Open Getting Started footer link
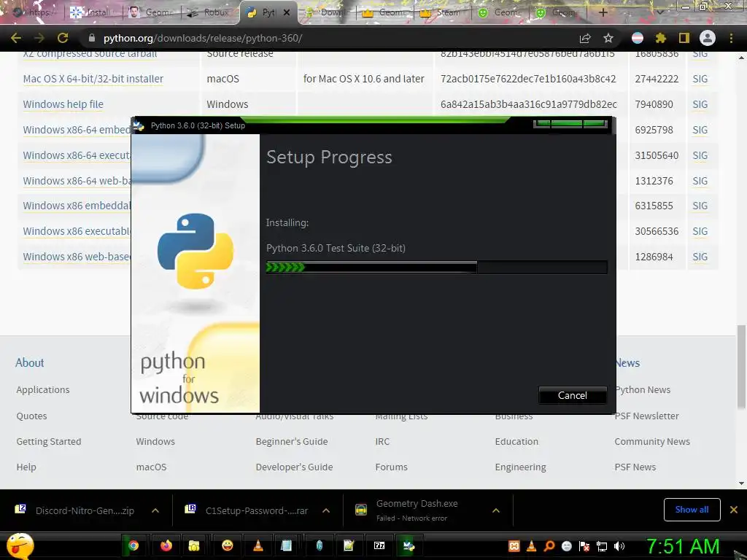 point(49,441)
